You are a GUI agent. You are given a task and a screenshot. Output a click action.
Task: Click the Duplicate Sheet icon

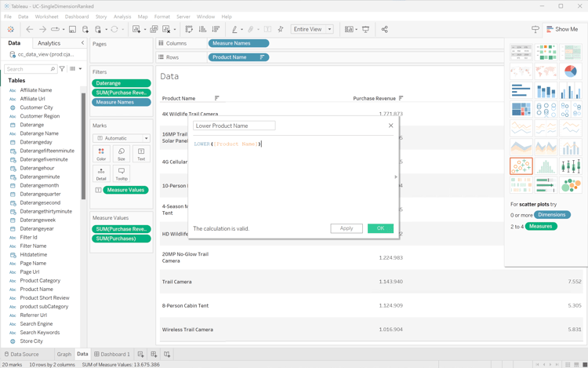click(x=154, y=29)
